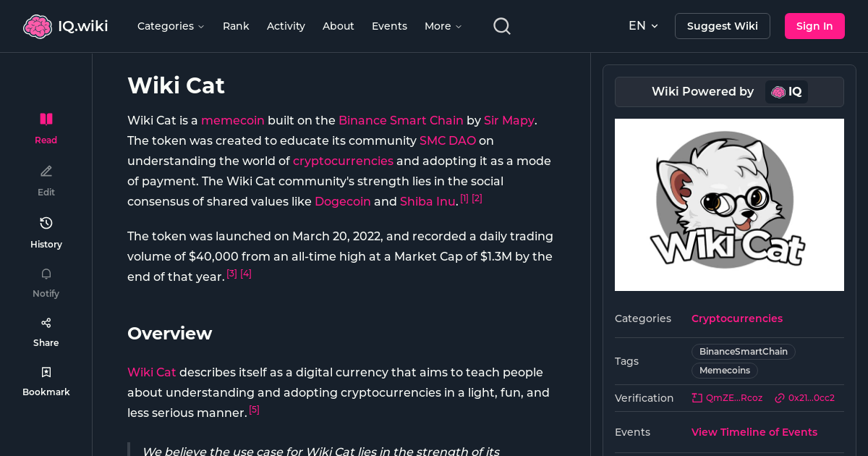Open the More menu dropdown

(442, 26)
